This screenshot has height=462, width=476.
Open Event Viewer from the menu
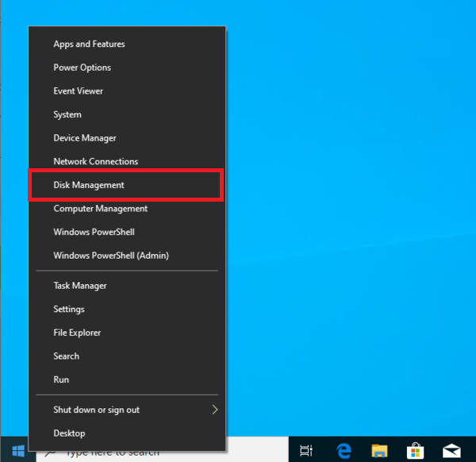click(79, 91)
